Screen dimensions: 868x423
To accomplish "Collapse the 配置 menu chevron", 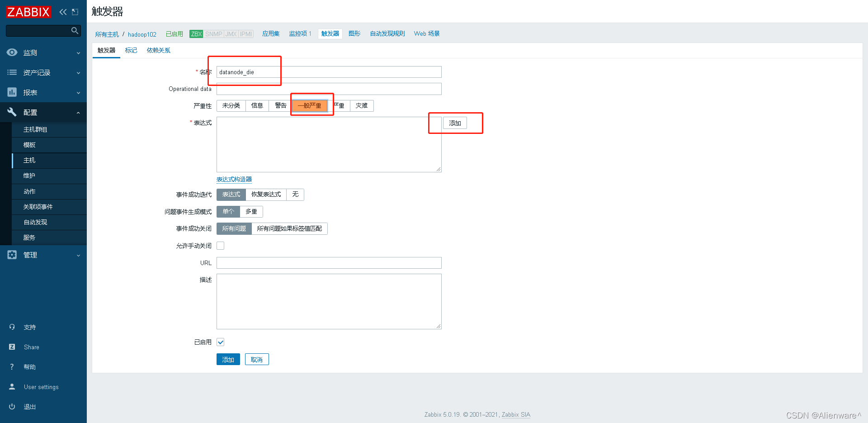I will 78,113.
